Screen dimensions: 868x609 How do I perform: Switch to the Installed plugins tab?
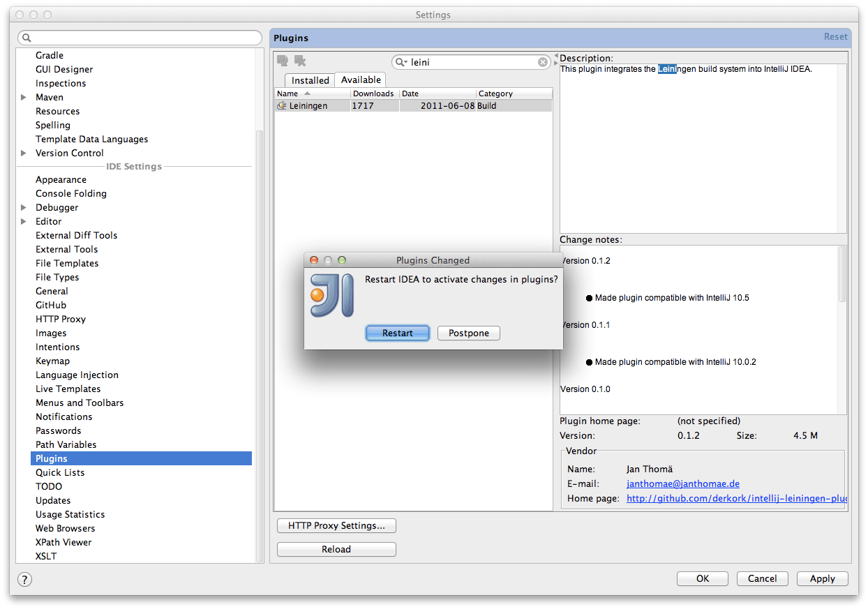click(310, 80)
